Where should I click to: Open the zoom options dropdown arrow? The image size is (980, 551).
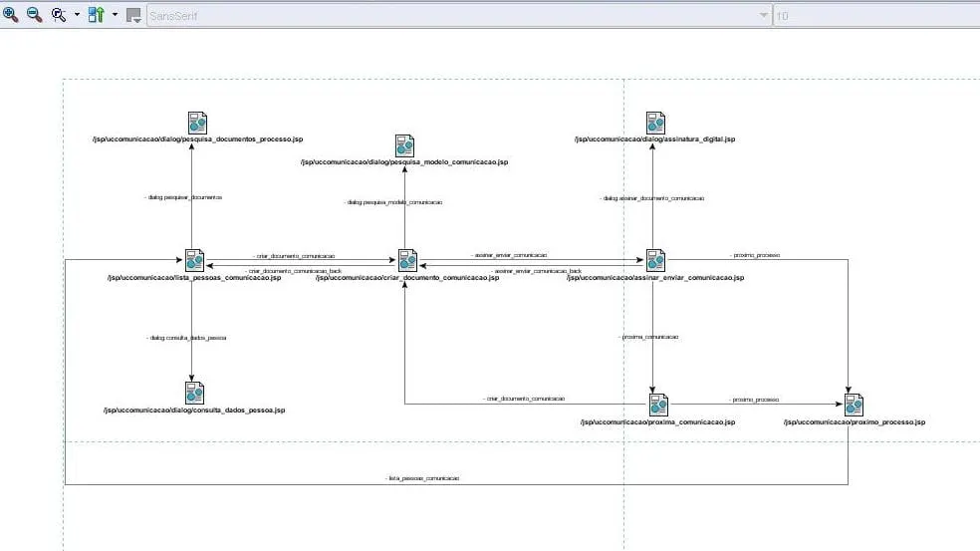[x=77, y=15]
